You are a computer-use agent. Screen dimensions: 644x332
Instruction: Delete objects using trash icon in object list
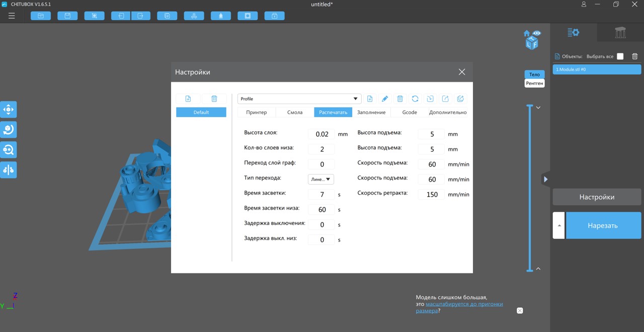tap(635, 56)
